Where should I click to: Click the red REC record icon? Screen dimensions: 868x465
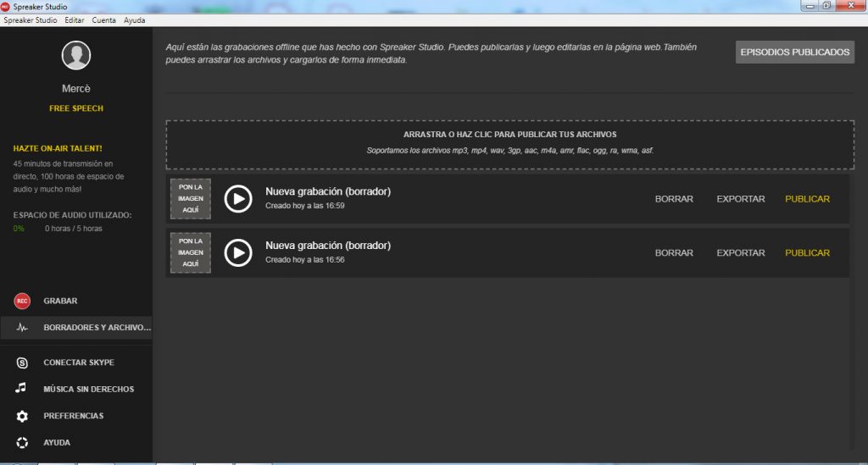click(22, 301)
